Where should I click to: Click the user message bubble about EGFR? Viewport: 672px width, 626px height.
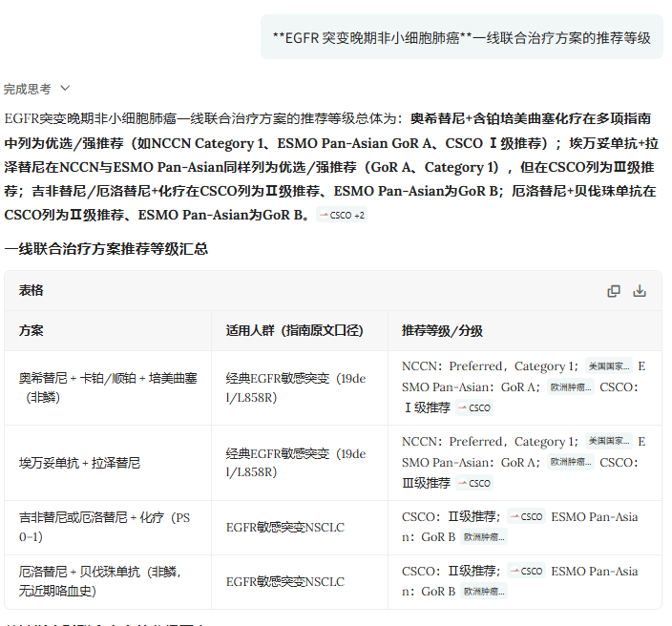462,37
